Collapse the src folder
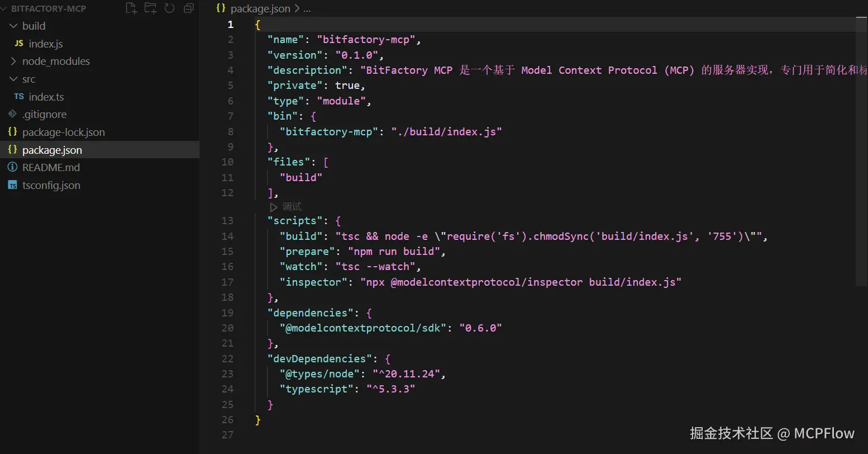 point(14,79)
